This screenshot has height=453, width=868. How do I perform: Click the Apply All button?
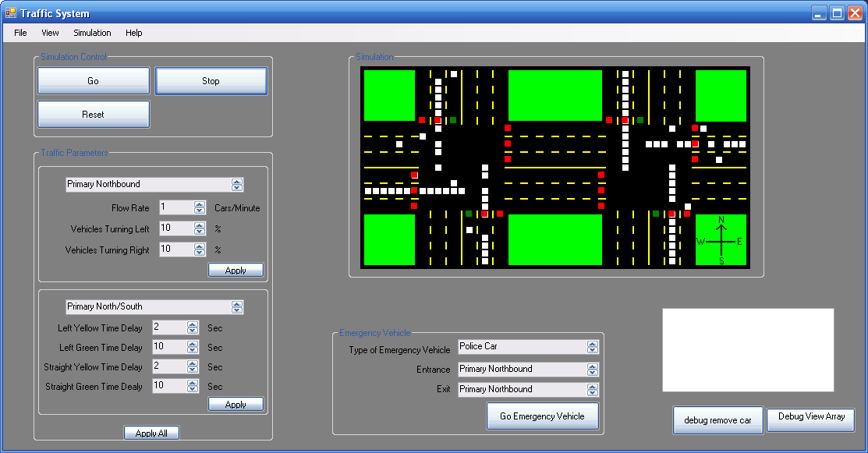[x=151, y=433]
